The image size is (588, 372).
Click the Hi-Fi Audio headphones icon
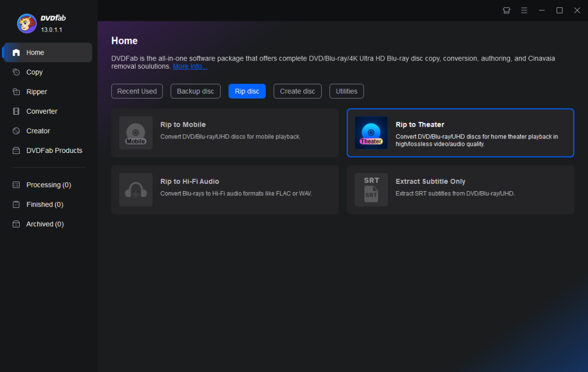pyautogui.click(x=135, y=190)
